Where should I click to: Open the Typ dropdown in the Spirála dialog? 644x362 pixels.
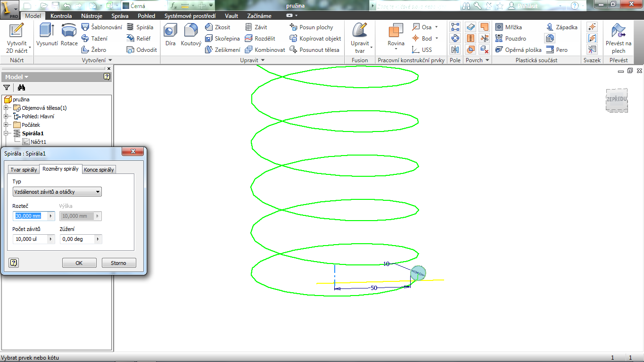pyautogui.click(x=57, y=192)
